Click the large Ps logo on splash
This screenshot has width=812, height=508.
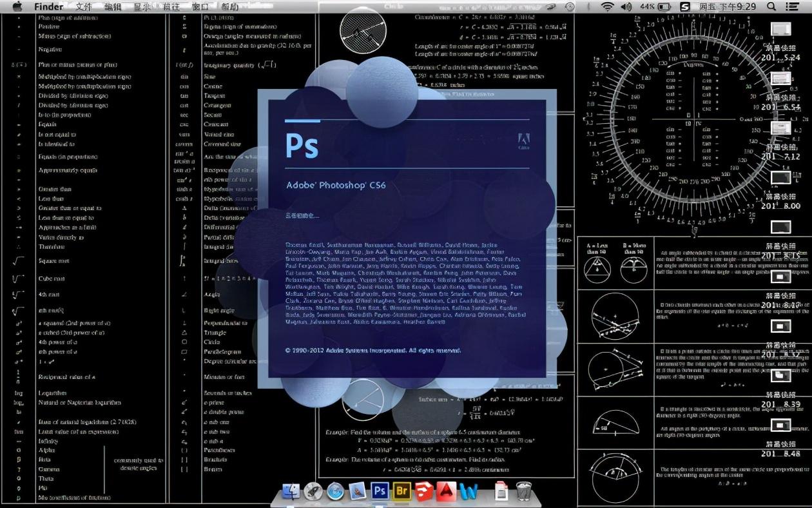(302, 146)
